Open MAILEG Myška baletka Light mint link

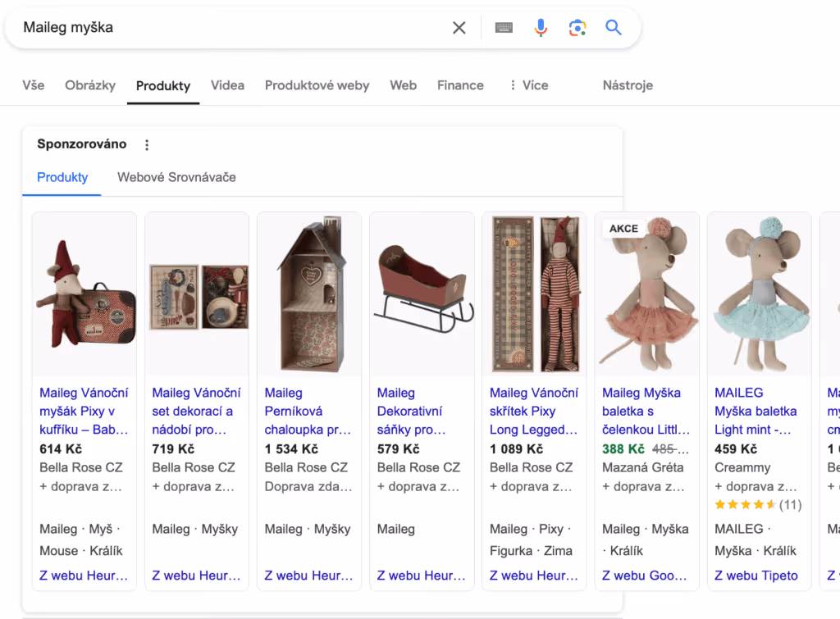[756, 412]
